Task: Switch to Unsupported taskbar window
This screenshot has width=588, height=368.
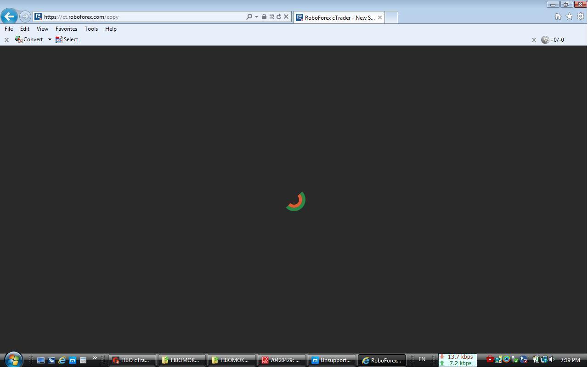Action: tap(332, 361)
